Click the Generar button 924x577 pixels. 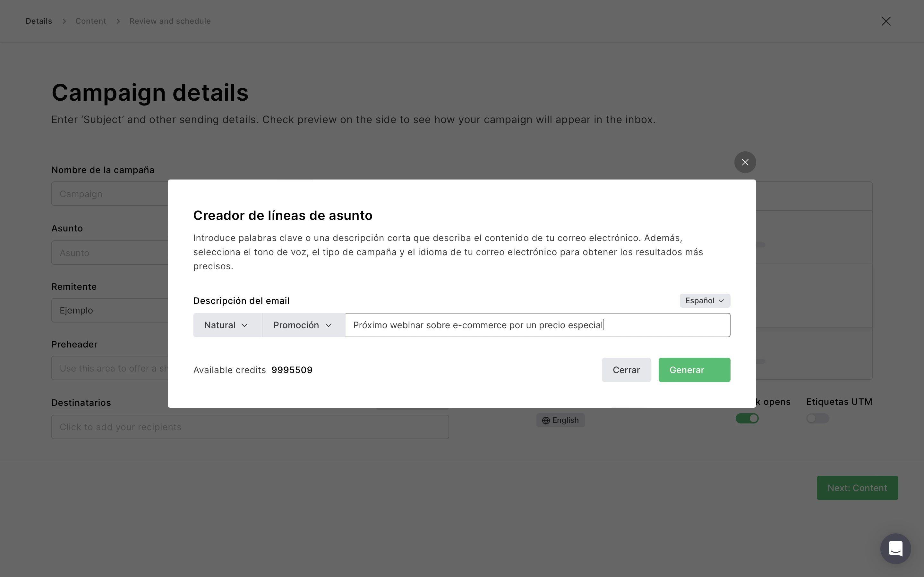point(694,370)
